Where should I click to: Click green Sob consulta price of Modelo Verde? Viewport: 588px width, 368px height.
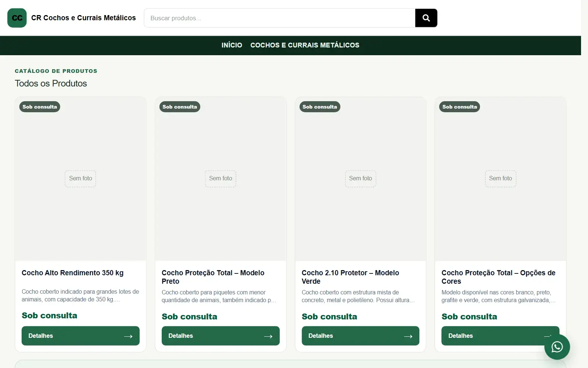[329, 316]
